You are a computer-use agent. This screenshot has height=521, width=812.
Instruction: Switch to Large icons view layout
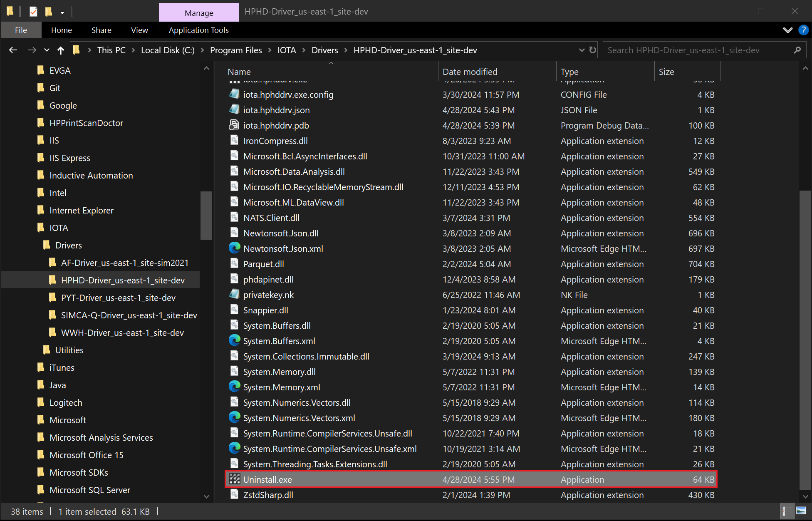pyautogui.click(x=801, y=511)
